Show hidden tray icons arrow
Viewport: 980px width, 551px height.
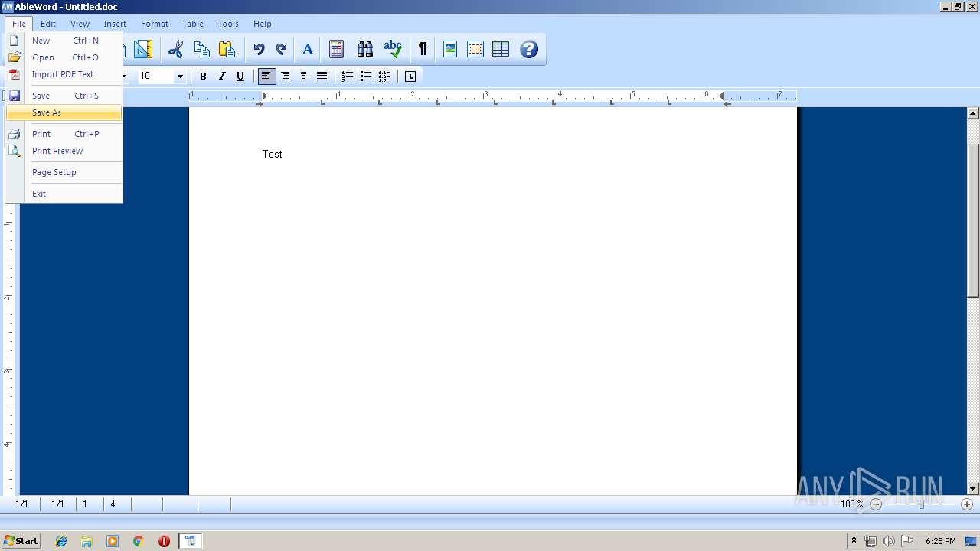click(854, 541)
